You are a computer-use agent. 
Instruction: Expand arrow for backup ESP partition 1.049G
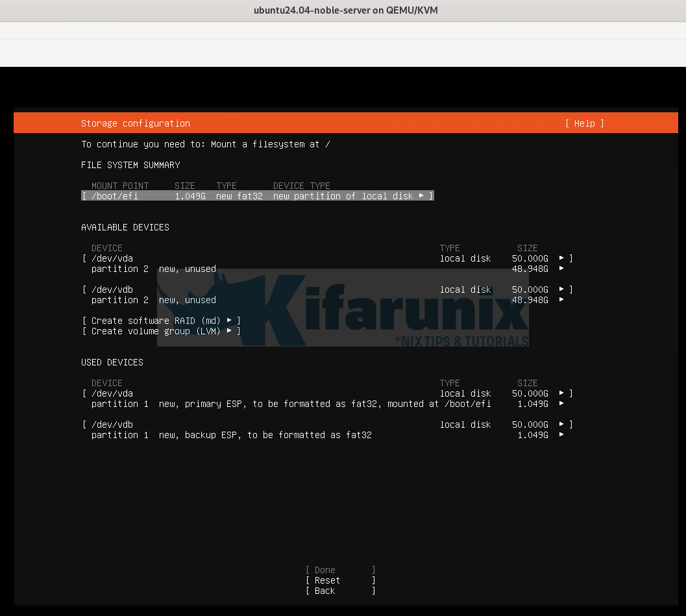point(561,435)
